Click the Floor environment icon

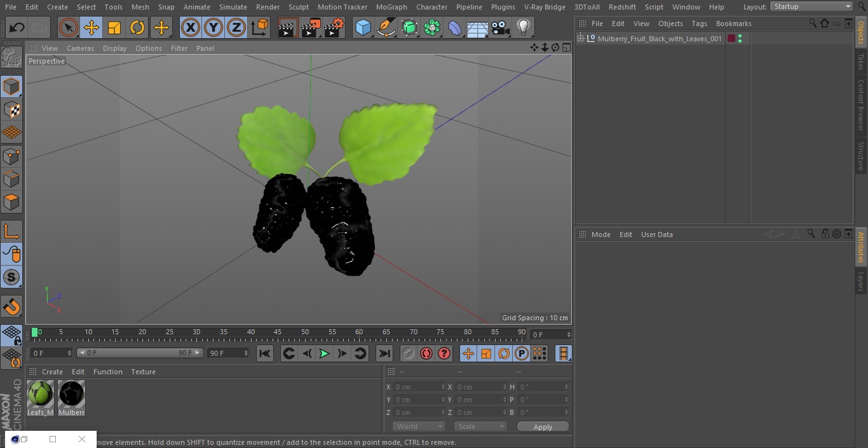478,28
